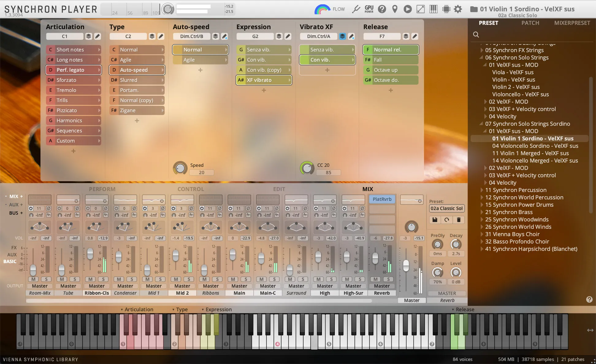Solo the High channel
596x364 pixels.
coord(331,279)
